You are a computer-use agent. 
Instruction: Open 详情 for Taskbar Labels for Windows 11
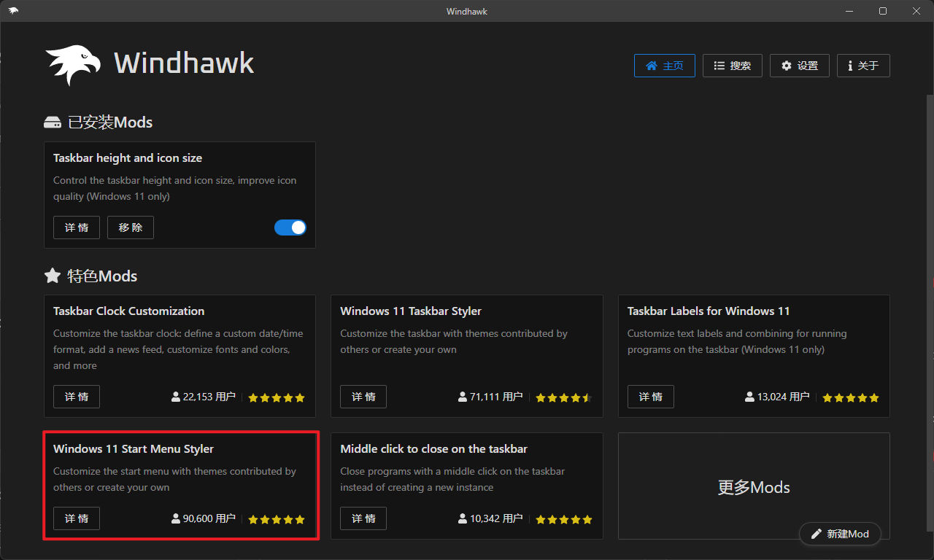pyautogui.click(x=651, y=397)
